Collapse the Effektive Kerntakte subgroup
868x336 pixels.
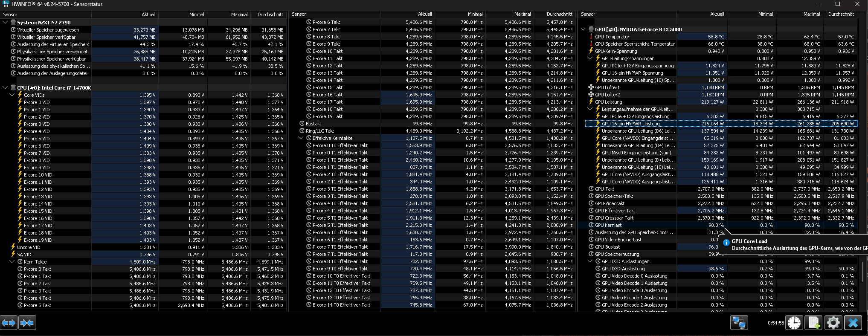[301, 138]
